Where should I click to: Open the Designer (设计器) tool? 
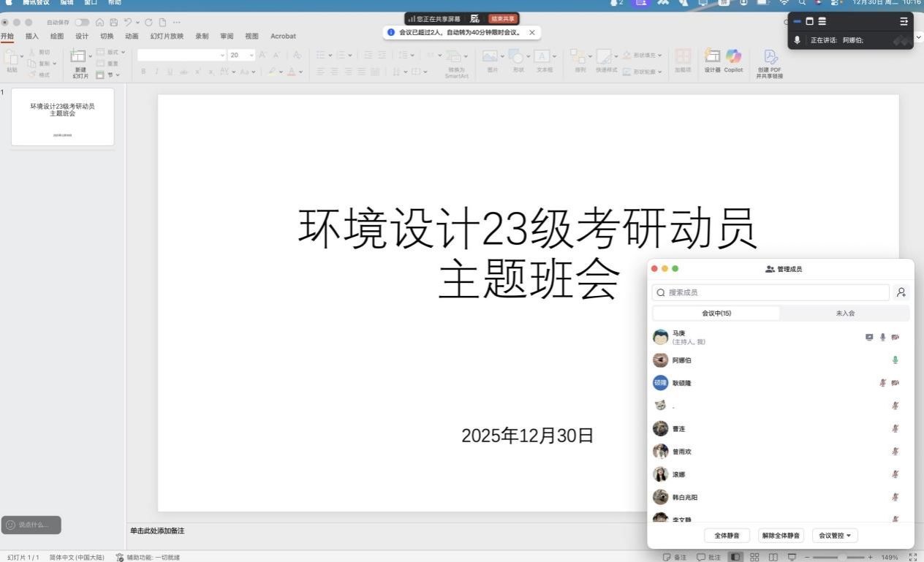point(712,57)
